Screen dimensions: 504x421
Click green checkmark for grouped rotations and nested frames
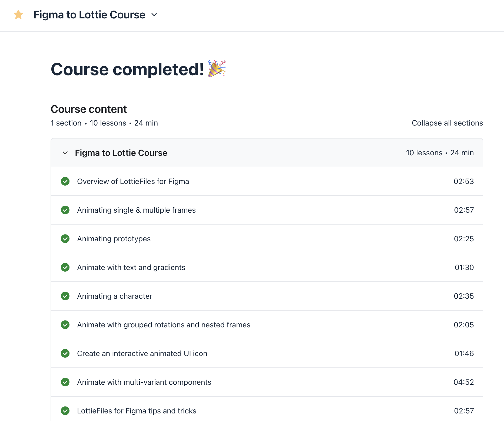[65, 325]
